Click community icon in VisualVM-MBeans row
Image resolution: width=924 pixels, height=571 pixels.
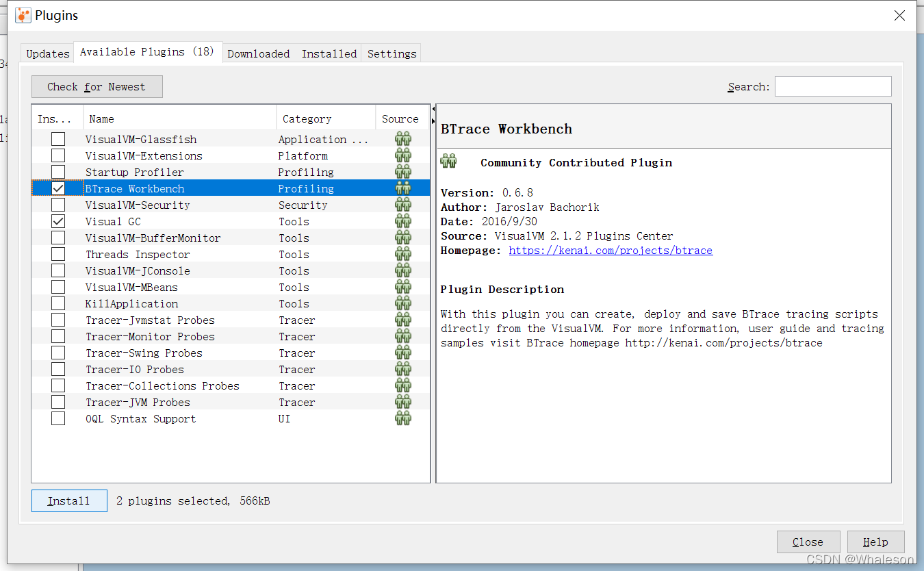[x=403, y=287]
